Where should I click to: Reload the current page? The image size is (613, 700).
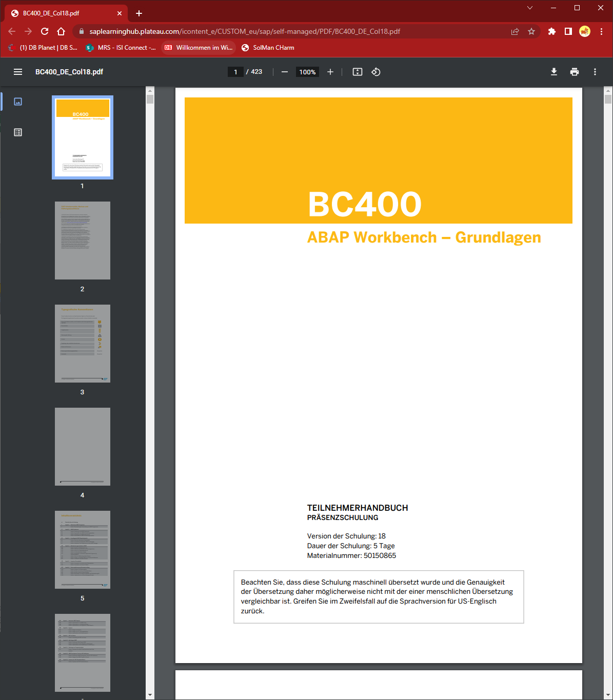(45, 31)
